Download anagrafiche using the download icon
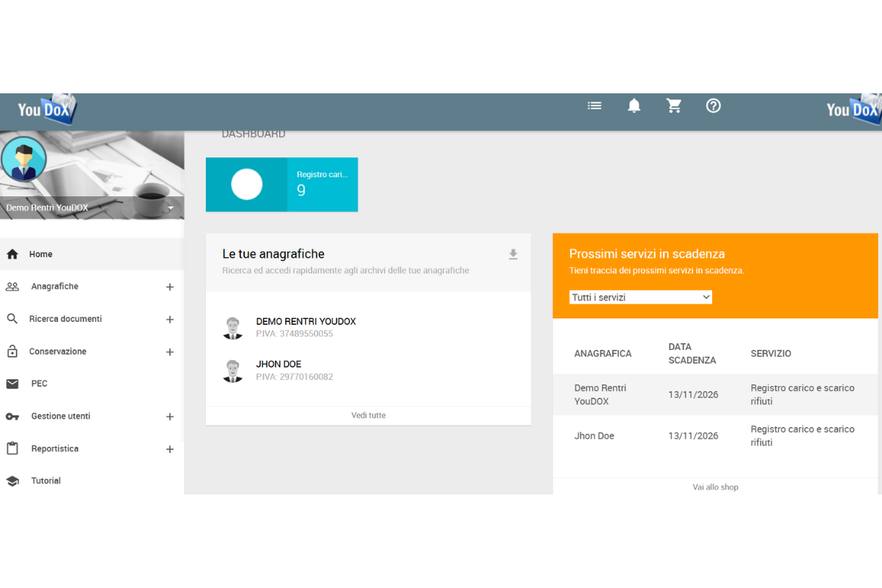 click(513, 254)
